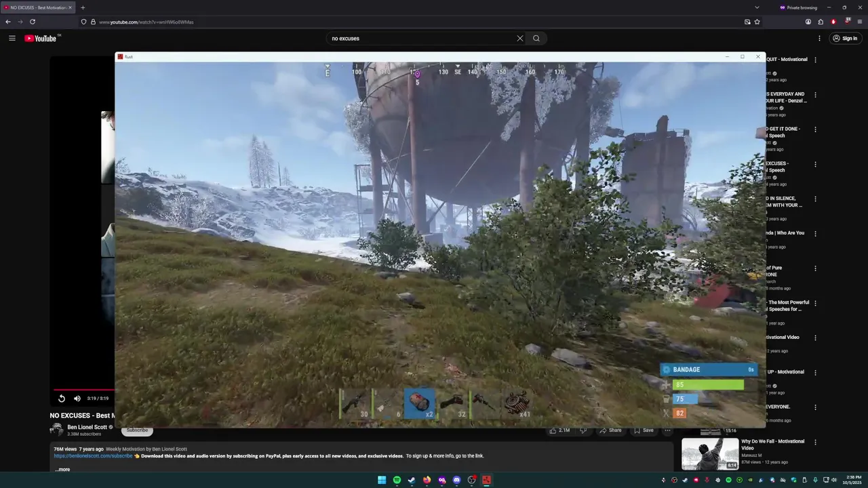Open YouTube hamburger guide menu
Screen dimensions: 868x488
click(12, 38)
